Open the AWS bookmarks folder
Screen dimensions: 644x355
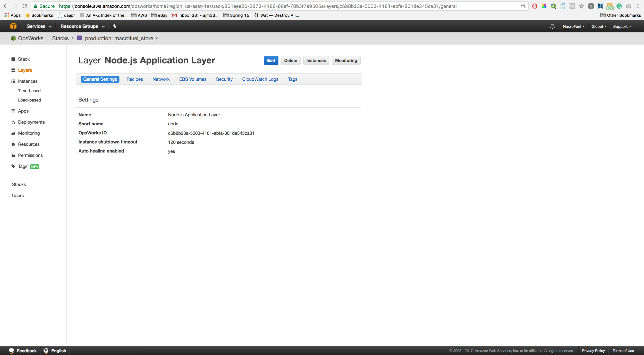[139, 15]
